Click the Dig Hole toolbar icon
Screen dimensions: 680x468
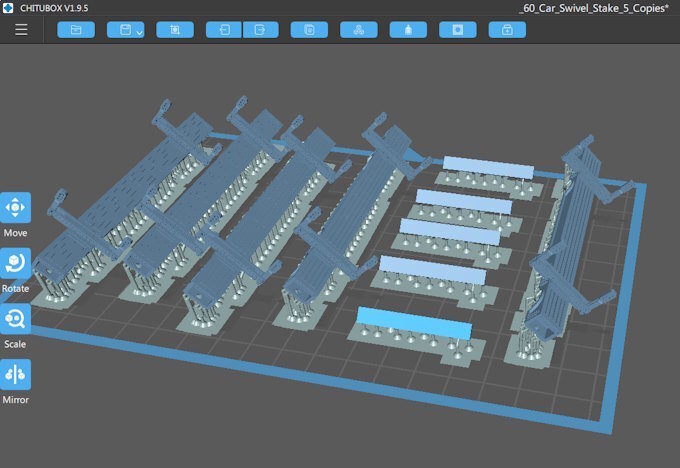pos(458,30)
